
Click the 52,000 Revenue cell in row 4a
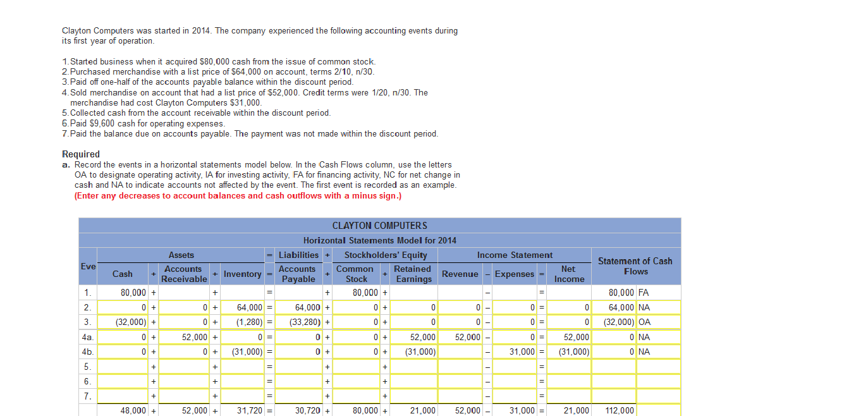click(460, 337)
